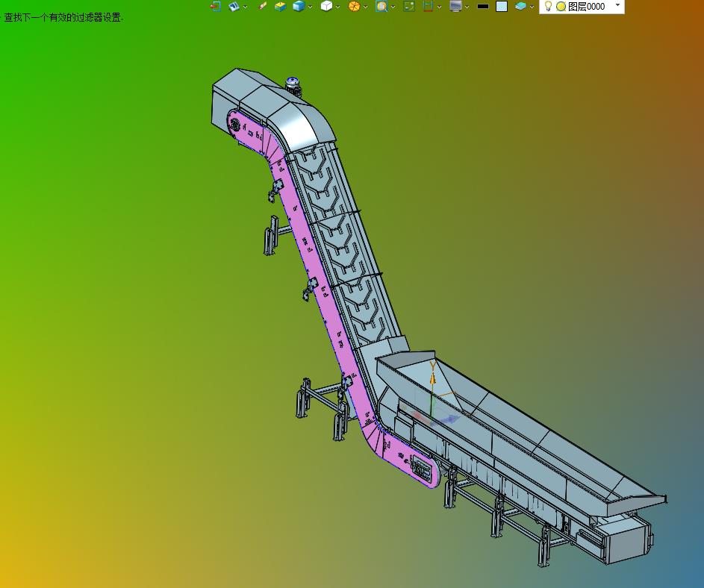Click the magnifier zoom icon

381,6
